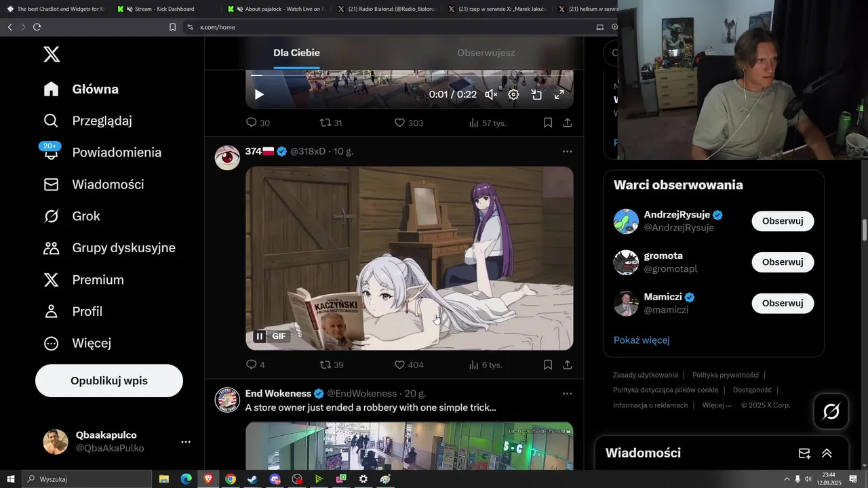Image resolution: width=868 pixels, height=488 pixels.
Task: Open video settings gear
Action: point(514,95)
